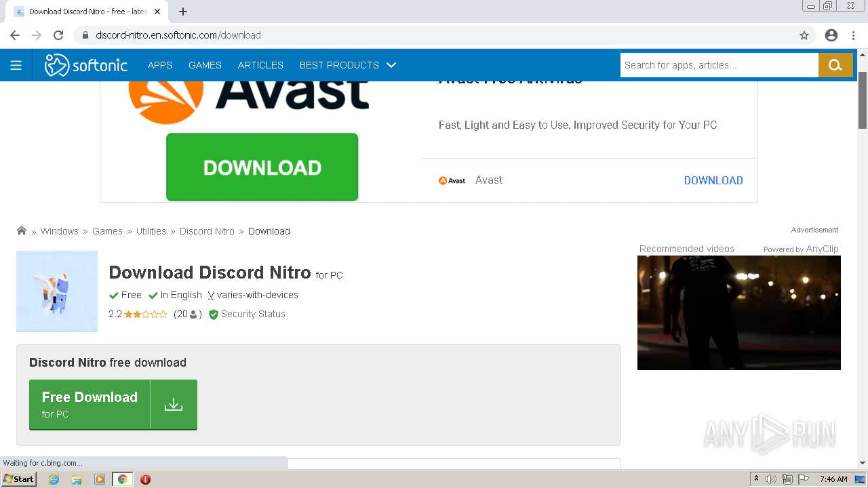868x488 pixels.
Task: Click the Games breadcrumb link
Action: 107,231
